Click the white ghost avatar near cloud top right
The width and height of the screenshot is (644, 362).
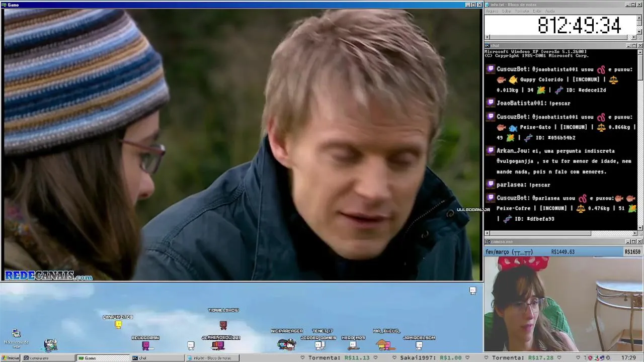click(x=473, y=291)
